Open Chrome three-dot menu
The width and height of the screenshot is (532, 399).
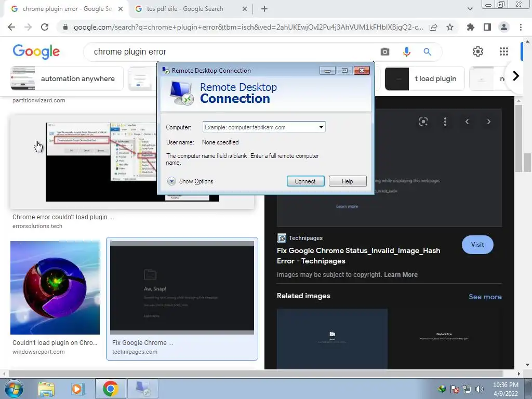pyautogui.click(x=521, y=27)
